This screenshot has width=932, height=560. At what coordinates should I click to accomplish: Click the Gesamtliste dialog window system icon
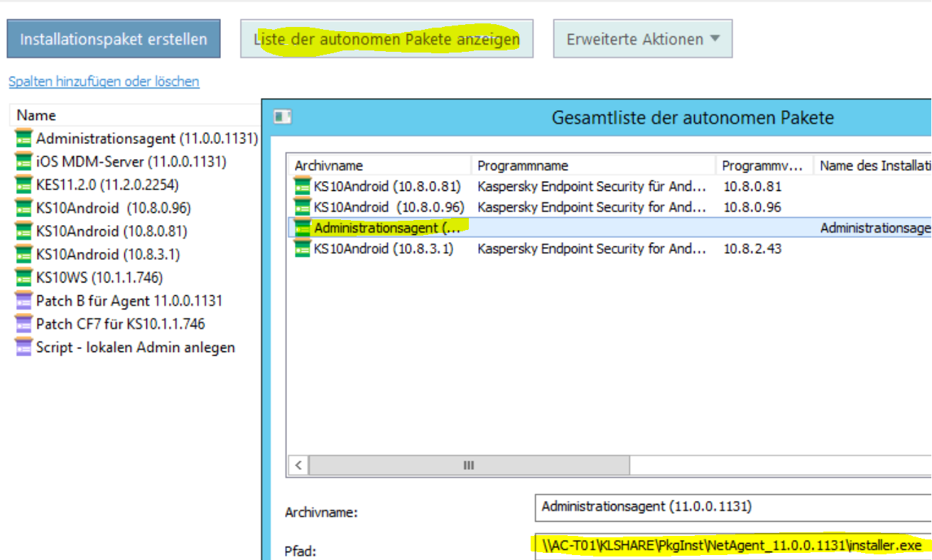tap(283, 117)
